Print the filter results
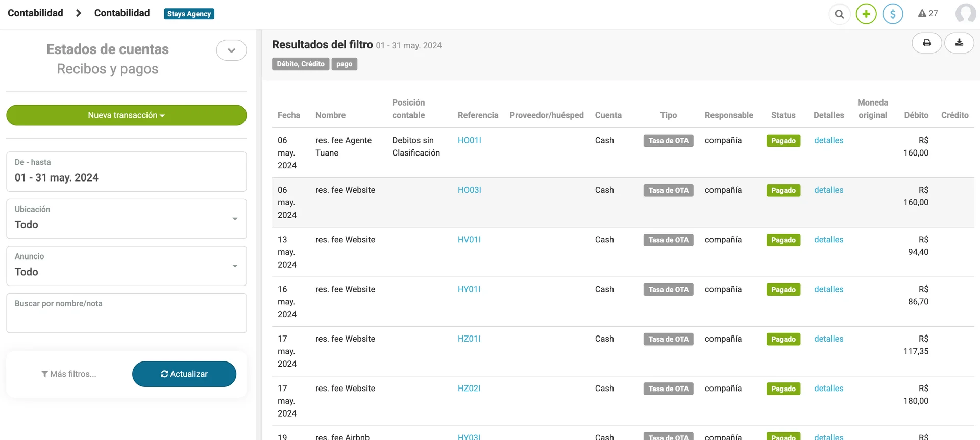980x440 pixels. (x=926, y=43)
